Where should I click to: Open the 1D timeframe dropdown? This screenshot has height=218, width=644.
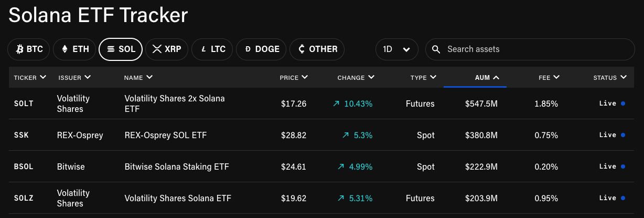point(396,49)
